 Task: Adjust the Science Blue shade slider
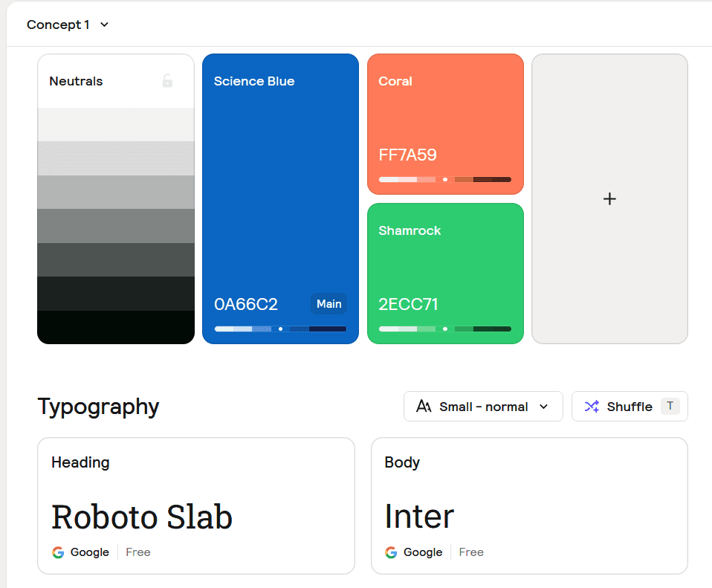[x=280, y=329]
